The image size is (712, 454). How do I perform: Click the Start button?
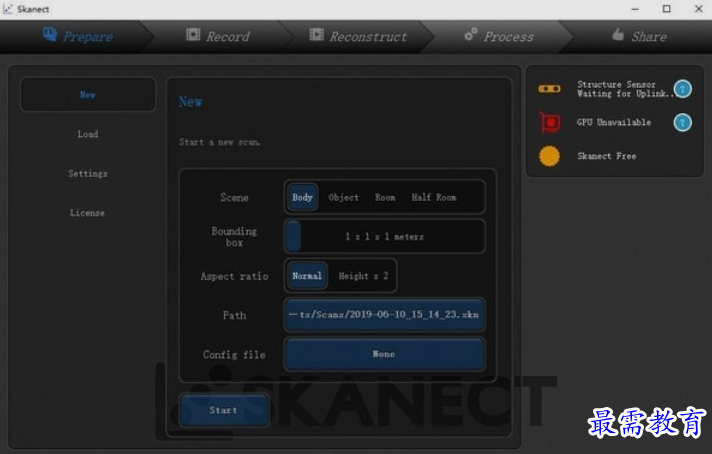click(x=224, y=410)
